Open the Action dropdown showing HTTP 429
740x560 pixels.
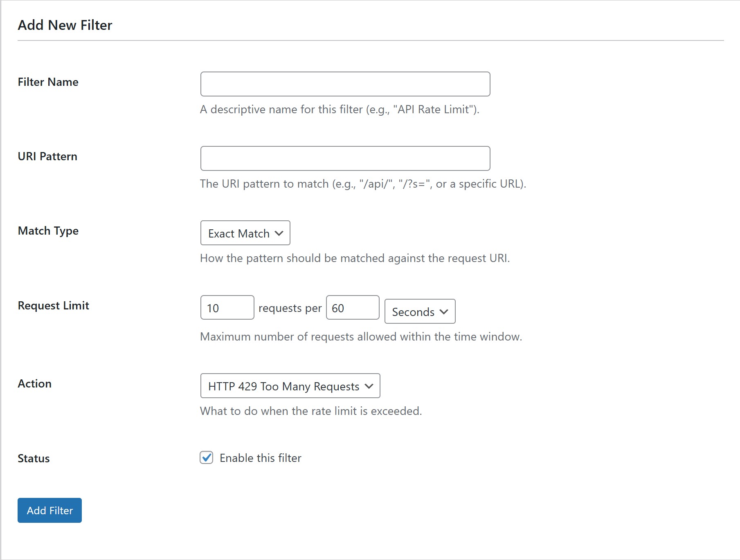[290, 386]
